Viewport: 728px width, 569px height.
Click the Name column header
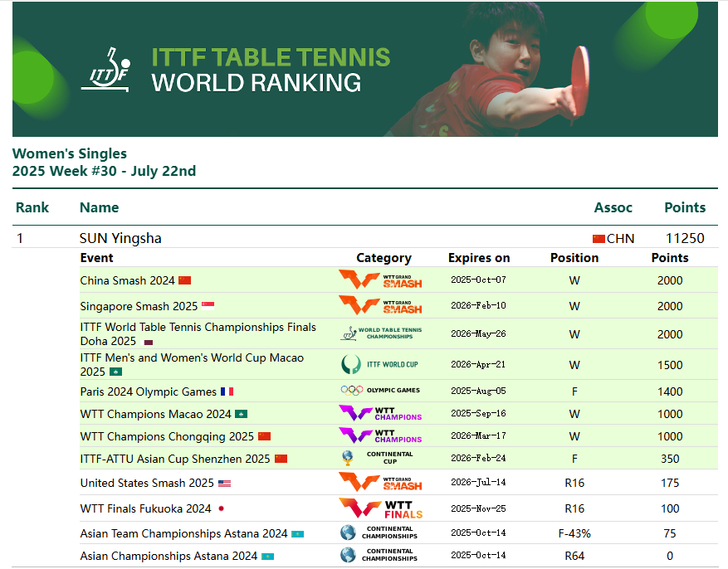click(x=100, y=207)
